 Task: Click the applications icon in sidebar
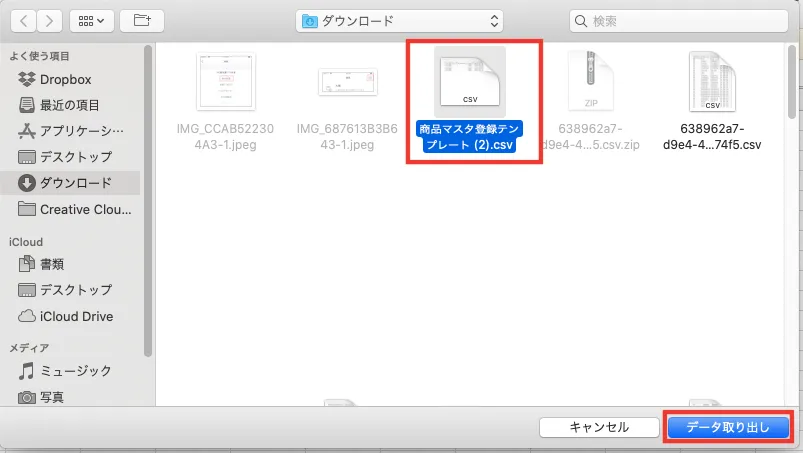[x=27, y=131]
